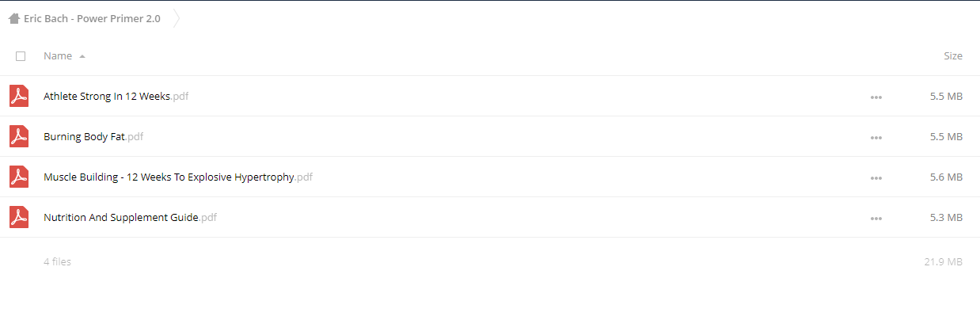Select Eric Bach - Power Primer 2.0 breadcrumb
Screen dimensions: 980x320
click(92, 18)
